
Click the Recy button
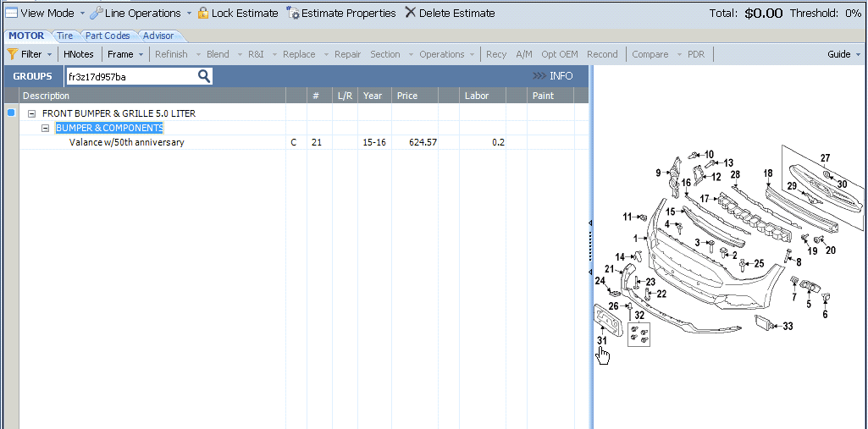(x=496, y=54)
